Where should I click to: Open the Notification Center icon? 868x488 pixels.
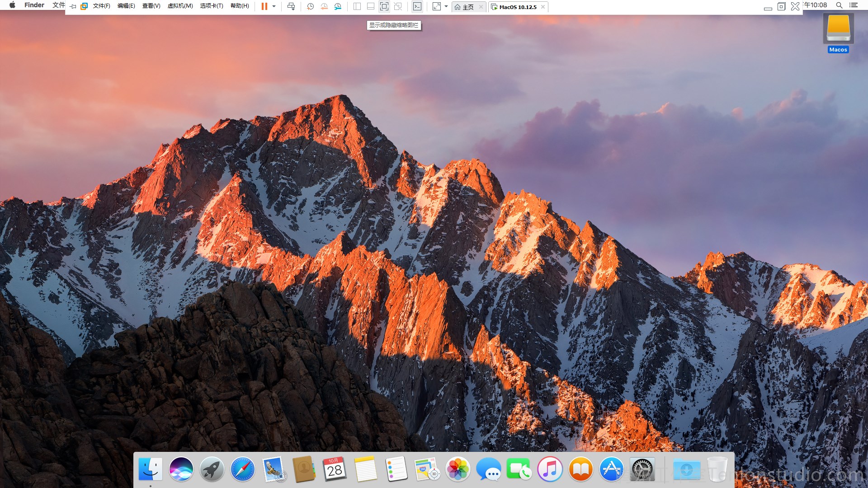click(854, 5)
